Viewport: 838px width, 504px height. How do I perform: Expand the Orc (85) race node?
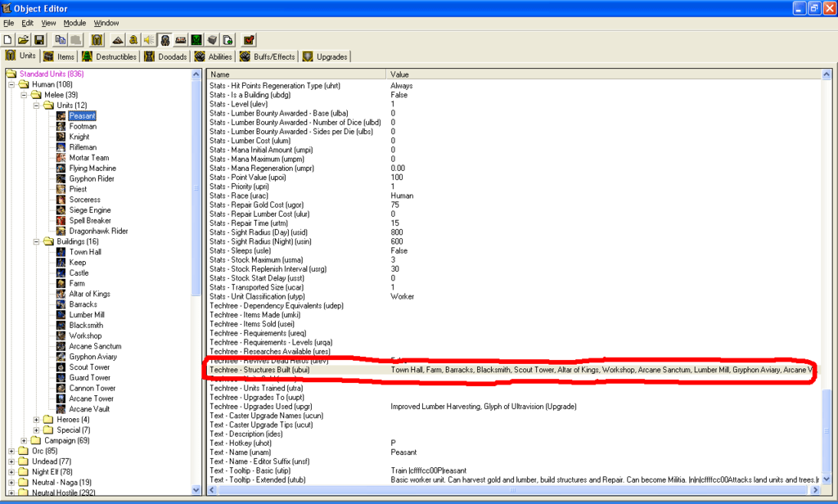11,451
